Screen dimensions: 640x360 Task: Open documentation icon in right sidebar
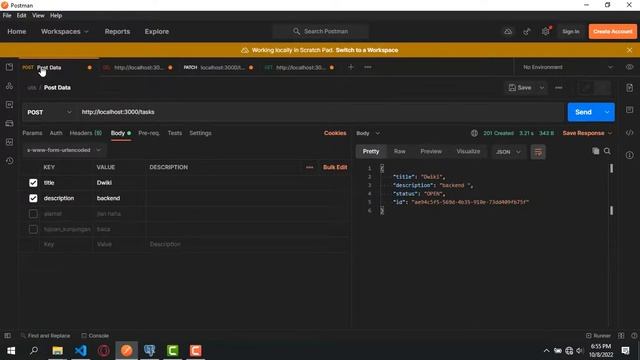[x=629, y=88]
